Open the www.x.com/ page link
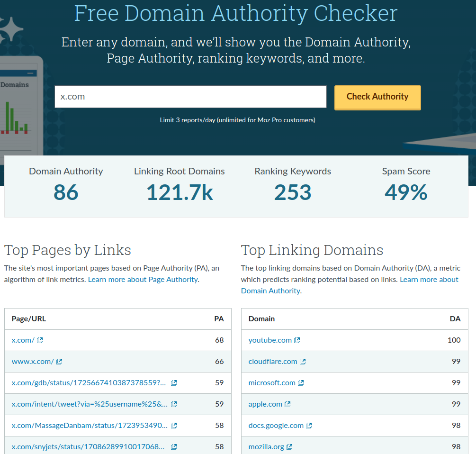 (x=33, y=362)
